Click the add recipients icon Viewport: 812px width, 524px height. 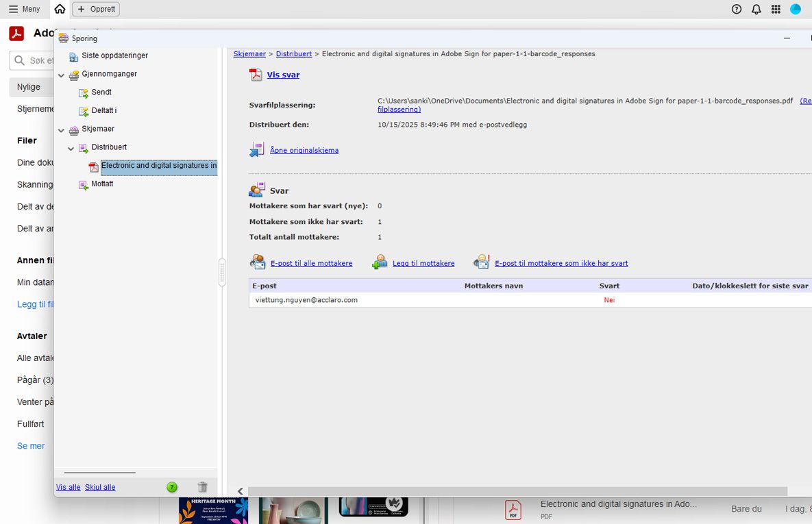pos(380,262)
